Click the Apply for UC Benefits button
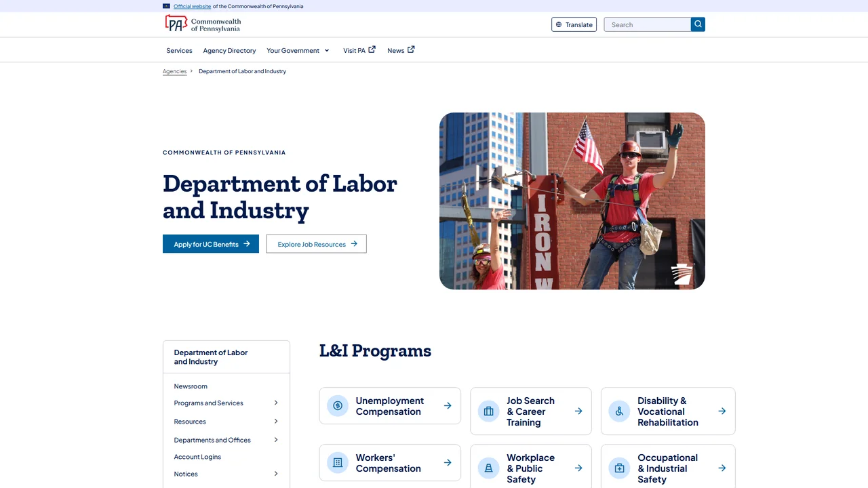The height and width of the screenshot is (488, 868). pos(211,244)
